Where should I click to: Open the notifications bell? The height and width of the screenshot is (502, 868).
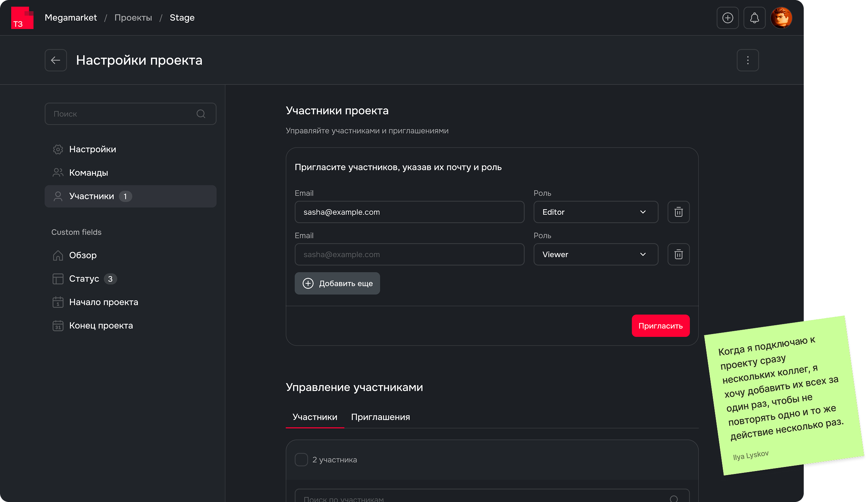pyautogui.click(x=754, y=18)
